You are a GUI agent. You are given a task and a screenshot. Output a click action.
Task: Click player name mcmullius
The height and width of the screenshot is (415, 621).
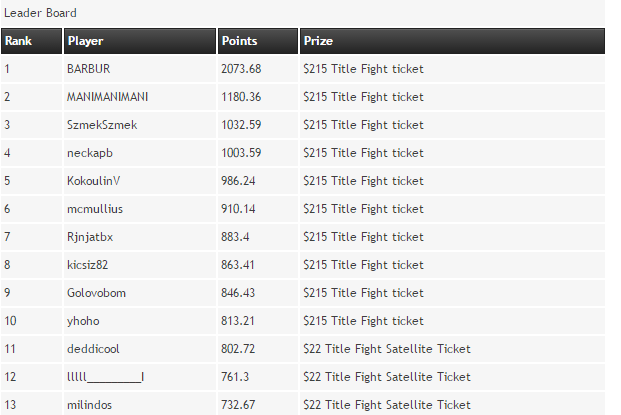(95, 209)
